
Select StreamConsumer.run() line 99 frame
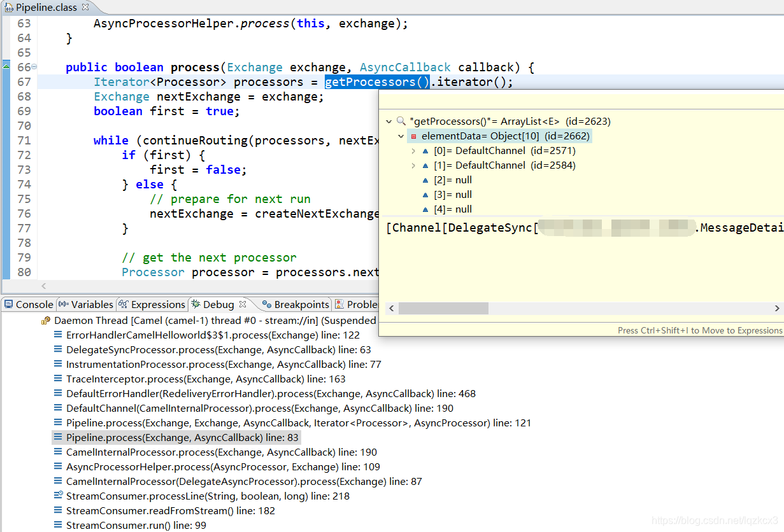point(136,526)
